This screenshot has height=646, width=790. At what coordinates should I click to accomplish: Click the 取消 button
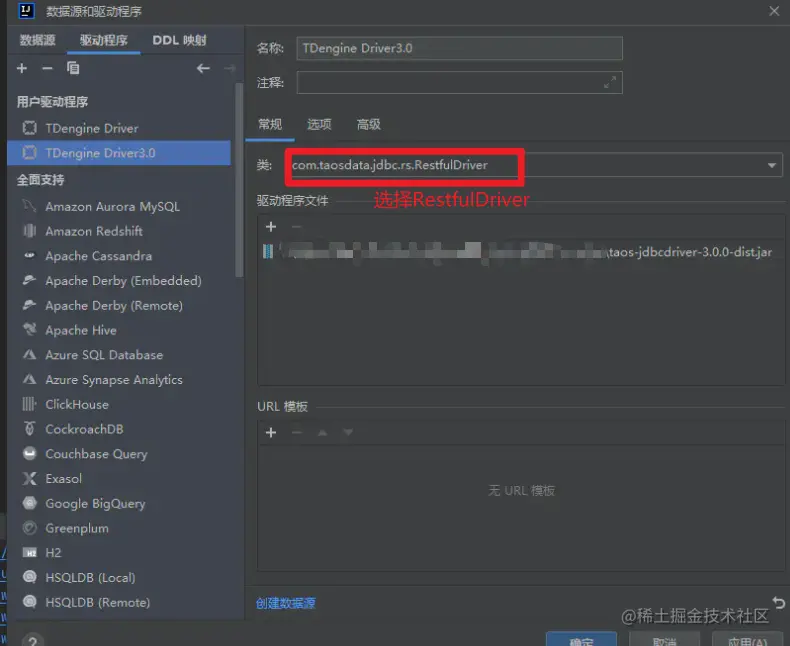[665, 639]
